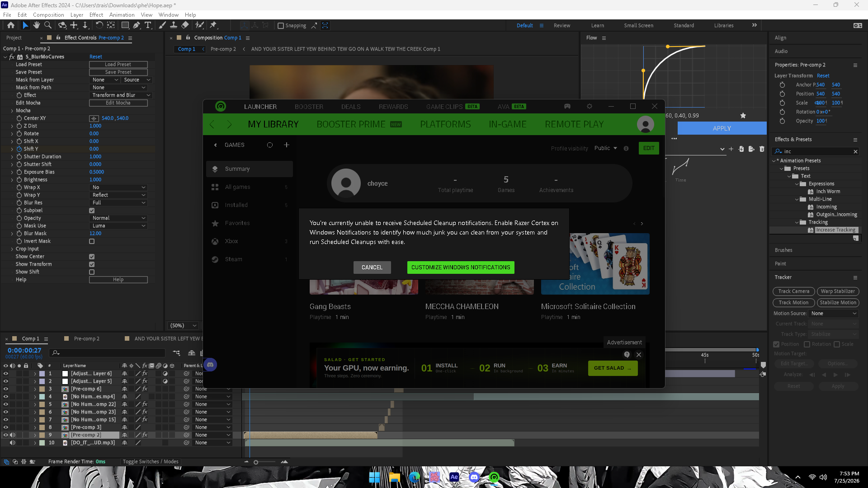Enable the Show Shift checkbox

(92, 272)
